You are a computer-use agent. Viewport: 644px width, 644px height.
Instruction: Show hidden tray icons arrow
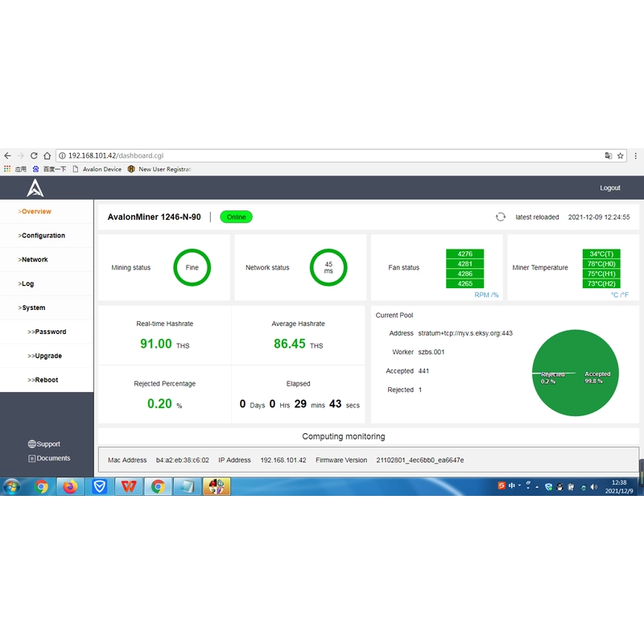(x=537, y=487)
